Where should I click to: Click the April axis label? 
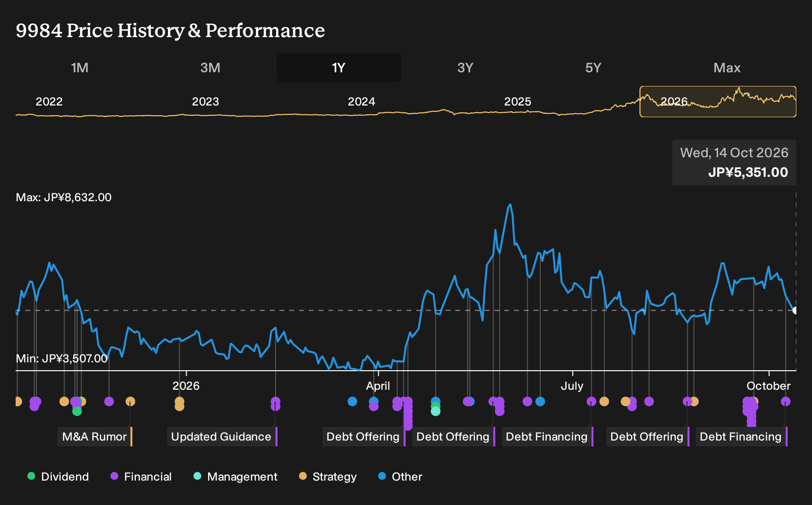click(378, 386)
